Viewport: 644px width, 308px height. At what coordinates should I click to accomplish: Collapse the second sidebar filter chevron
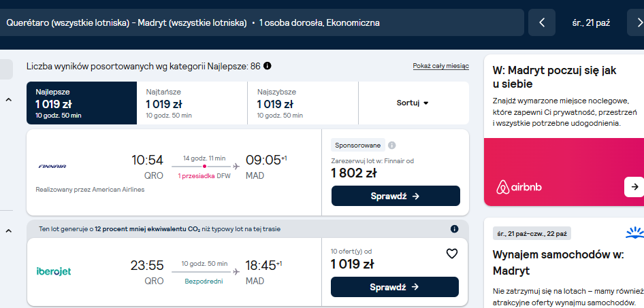[9, 231]
